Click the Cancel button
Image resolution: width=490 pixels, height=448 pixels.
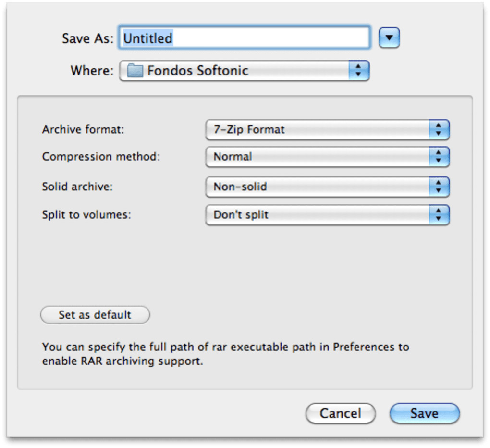pos(340,413)
